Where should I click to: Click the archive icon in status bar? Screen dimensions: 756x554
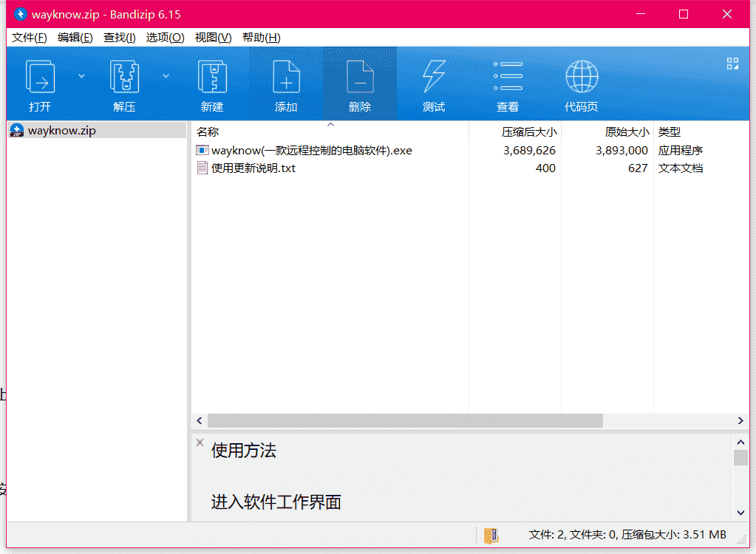pyautogui.click(x=491, y=536)
